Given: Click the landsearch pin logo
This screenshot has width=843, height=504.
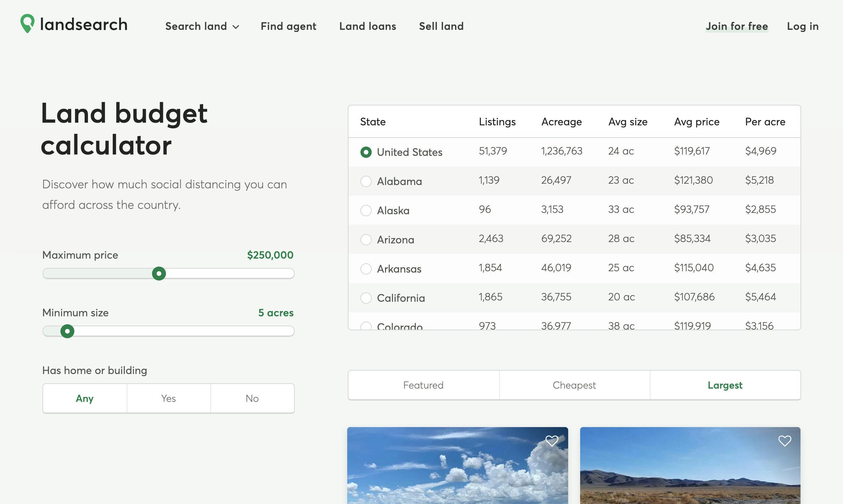Looking at the screenshot, I should coord(27,24).
